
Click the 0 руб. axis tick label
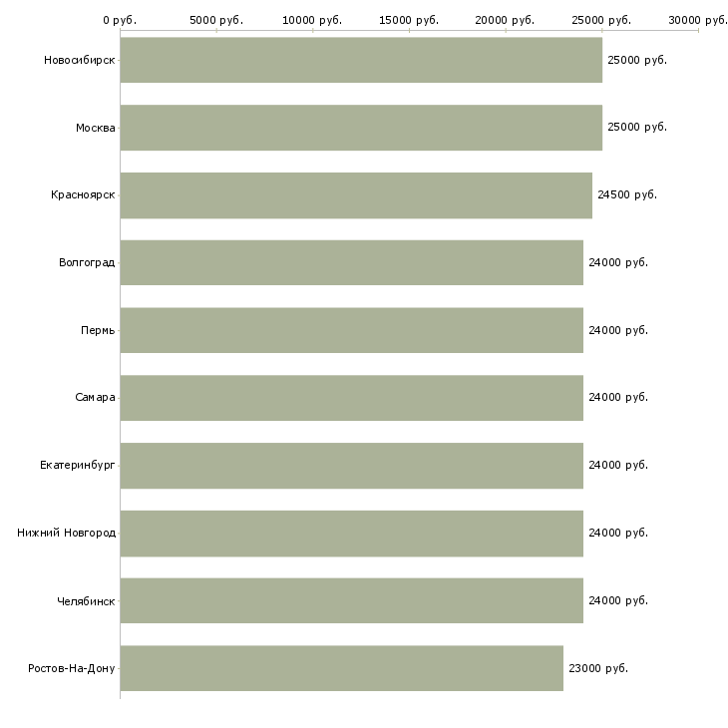(x=120, y=20)
